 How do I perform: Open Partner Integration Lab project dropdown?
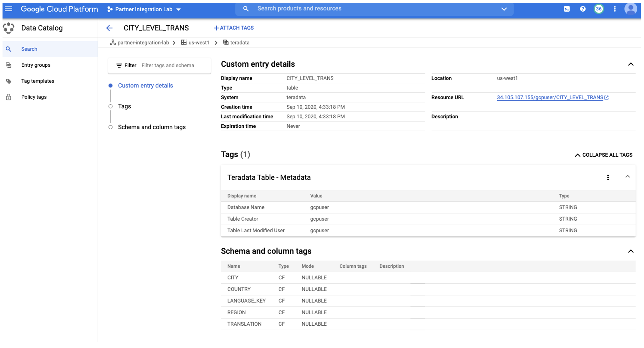tap(144, 9)
